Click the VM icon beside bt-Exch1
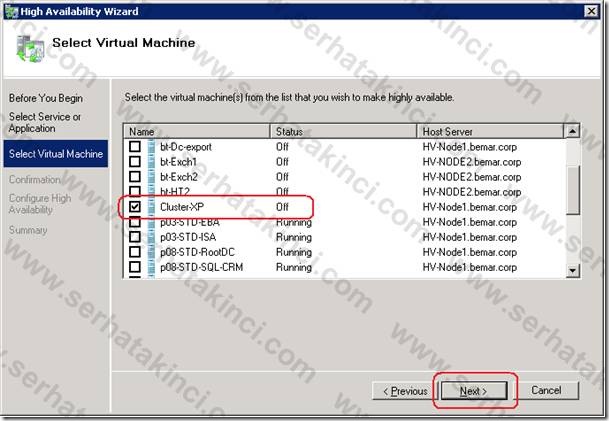This screenshot has width=609, height=421. pos(151,162)
